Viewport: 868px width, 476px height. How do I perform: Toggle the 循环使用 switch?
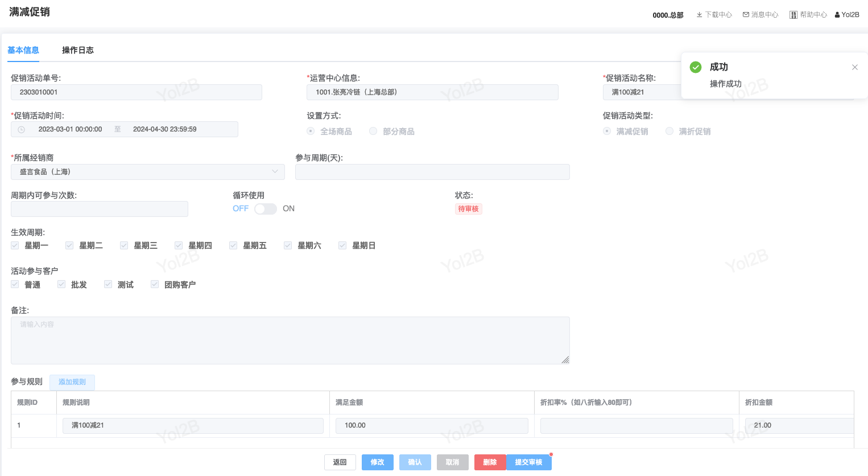click(266, 209)
